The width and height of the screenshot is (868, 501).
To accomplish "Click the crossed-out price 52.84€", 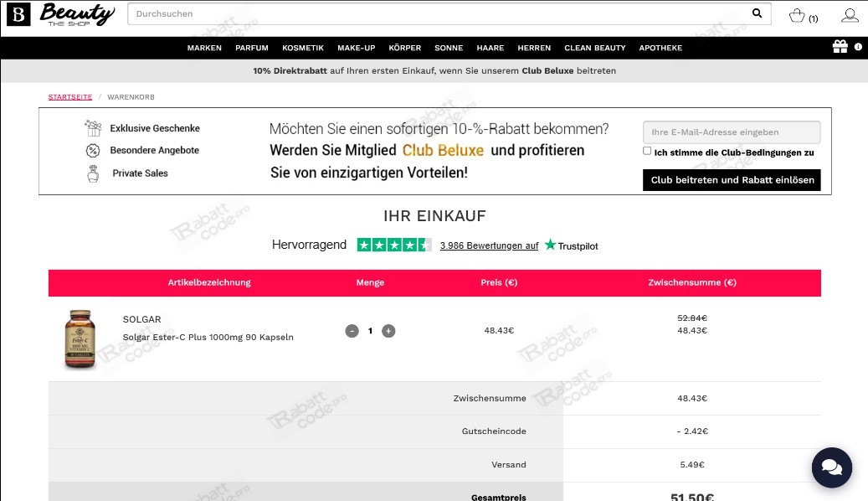I will click(x=692, y=318).
